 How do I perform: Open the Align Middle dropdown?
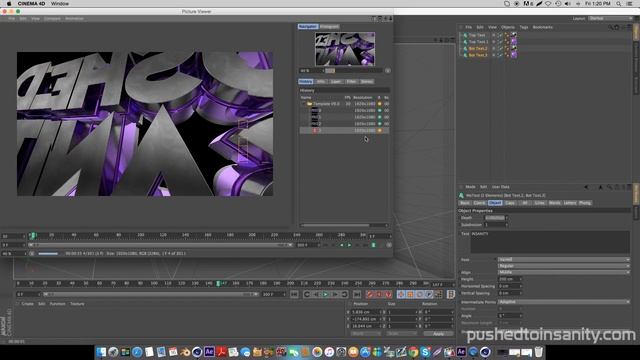click(x=564, y=272)
